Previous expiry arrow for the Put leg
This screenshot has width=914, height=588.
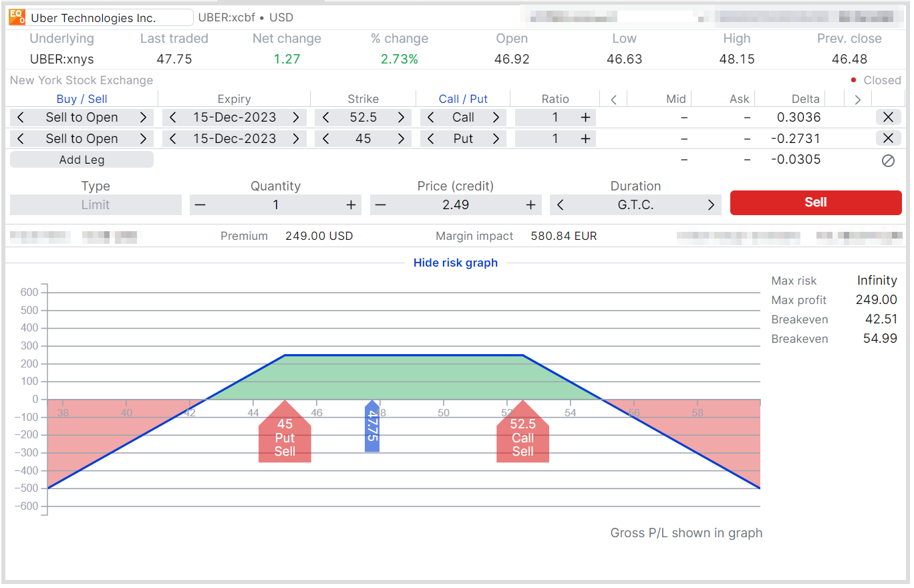click(x=173, y=139)
